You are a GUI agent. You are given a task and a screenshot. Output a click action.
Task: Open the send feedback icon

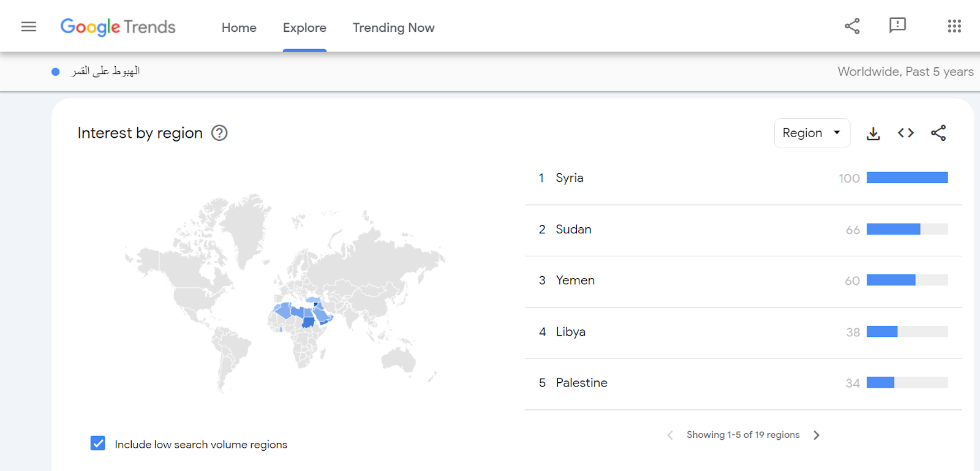[x=897, y=26]
